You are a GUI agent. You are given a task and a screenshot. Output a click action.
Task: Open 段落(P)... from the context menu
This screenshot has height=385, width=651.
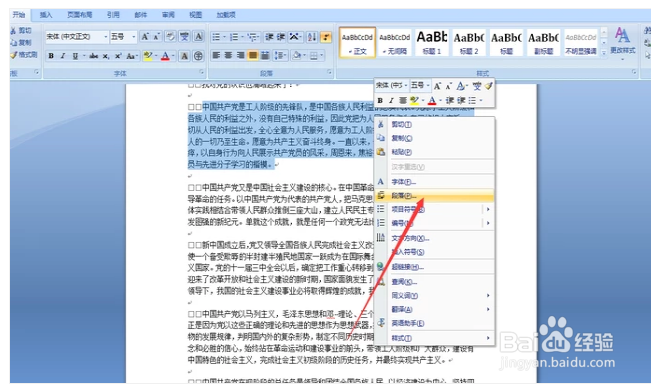(434, 196)
